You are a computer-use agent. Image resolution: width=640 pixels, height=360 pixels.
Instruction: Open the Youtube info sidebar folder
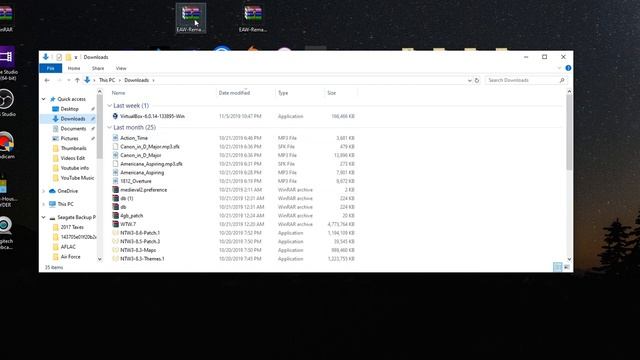tap(74, 168)
